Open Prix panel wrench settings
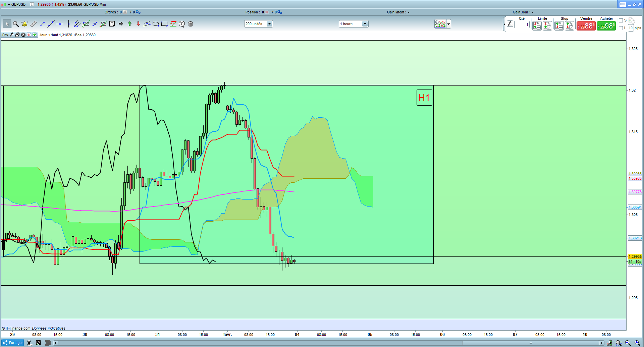This screenshot has width=644, height=347. point(12,35)
